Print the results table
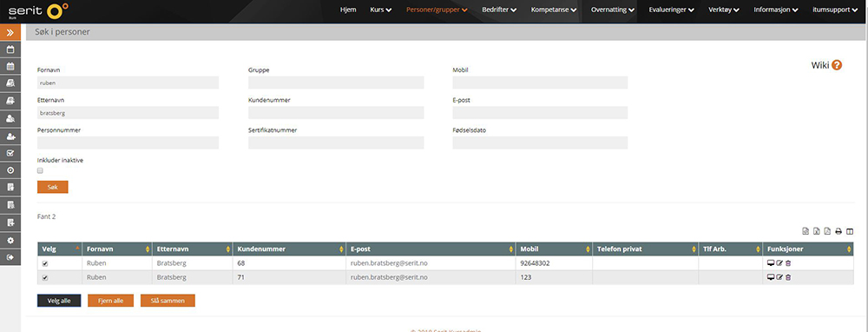This screenshot has height=332, width=868. tap(838, 231)
